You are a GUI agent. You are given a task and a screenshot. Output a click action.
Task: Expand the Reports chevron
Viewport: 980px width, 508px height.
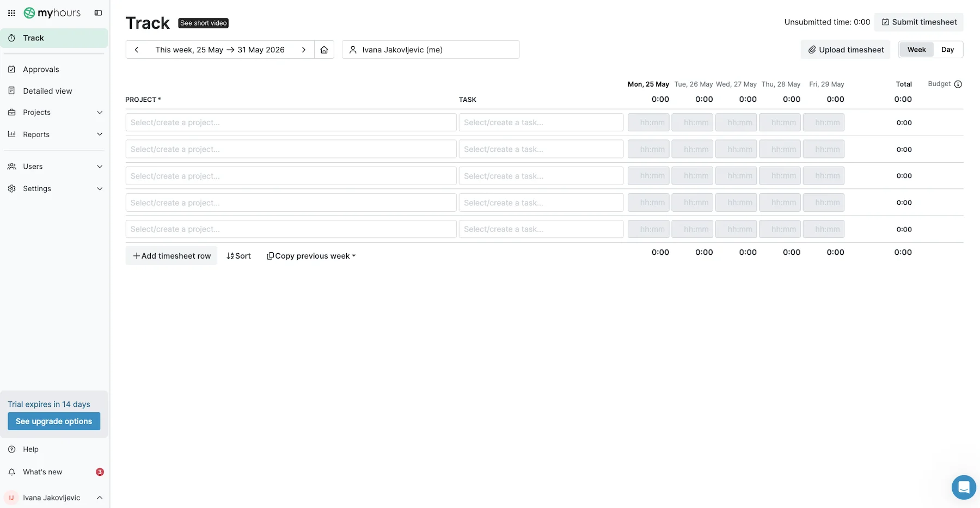[100, 134]
